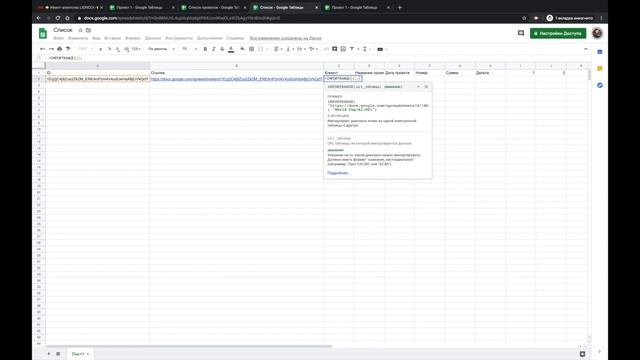Collapse the IMPORTRANGE help popup
The image size is (640, 360).
click(418, 87)
